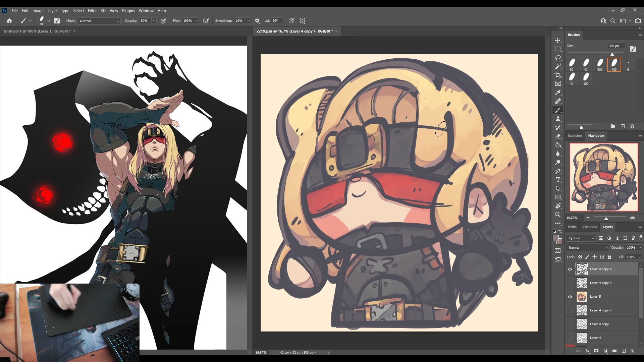
Task: Select the Rectangular Marquee tool
Action: coord(558,49)
